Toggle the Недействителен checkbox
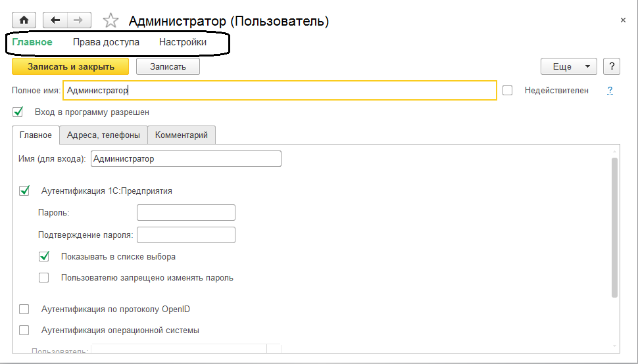Image resolution: width=638 pixels, height=364 pixels. coord(508,91)
